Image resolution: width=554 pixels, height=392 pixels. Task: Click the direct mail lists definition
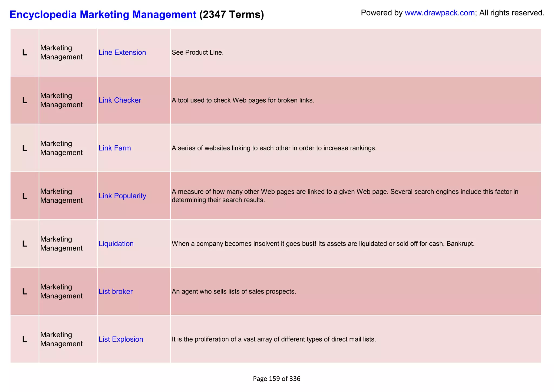pos(274,339)
